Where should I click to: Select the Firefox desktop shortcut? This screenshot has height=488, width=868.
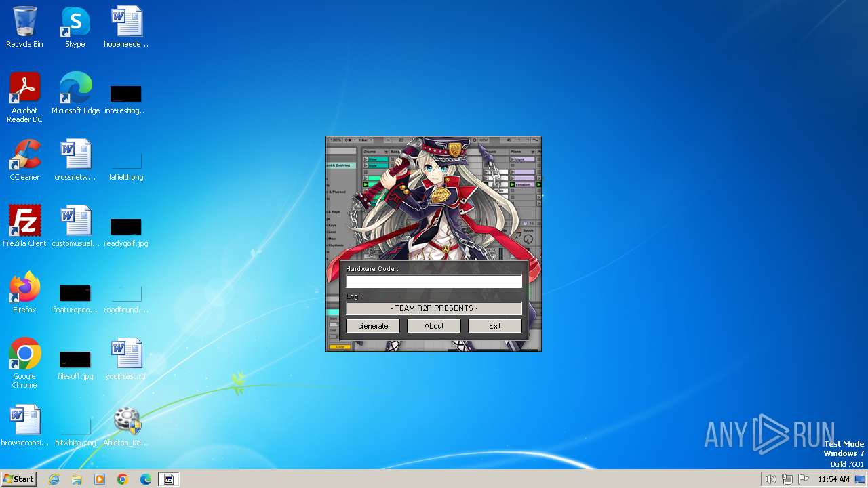pos(24,293)
